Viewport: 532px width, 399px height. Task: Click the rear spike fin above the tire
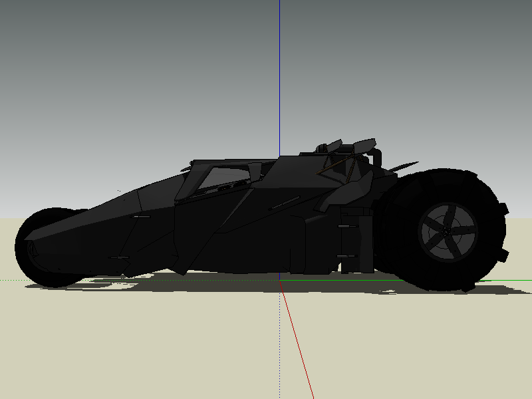coord(404,167)
